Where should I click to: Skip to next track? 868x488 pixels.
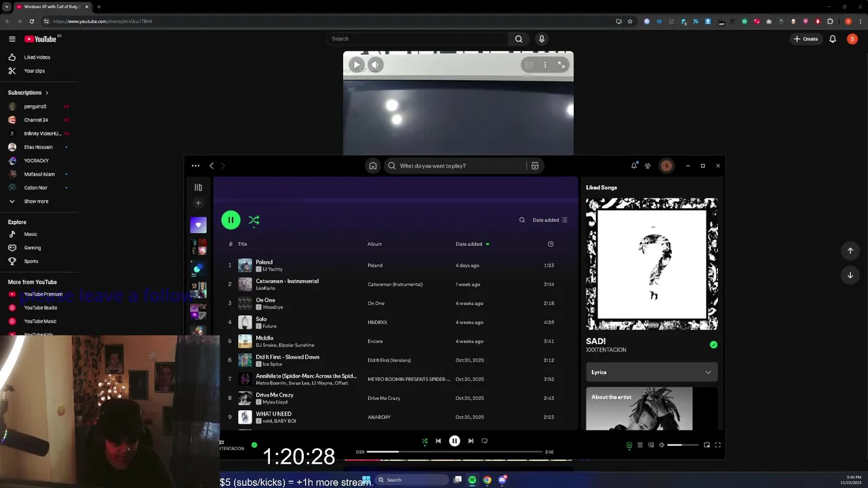click(471, 441)
